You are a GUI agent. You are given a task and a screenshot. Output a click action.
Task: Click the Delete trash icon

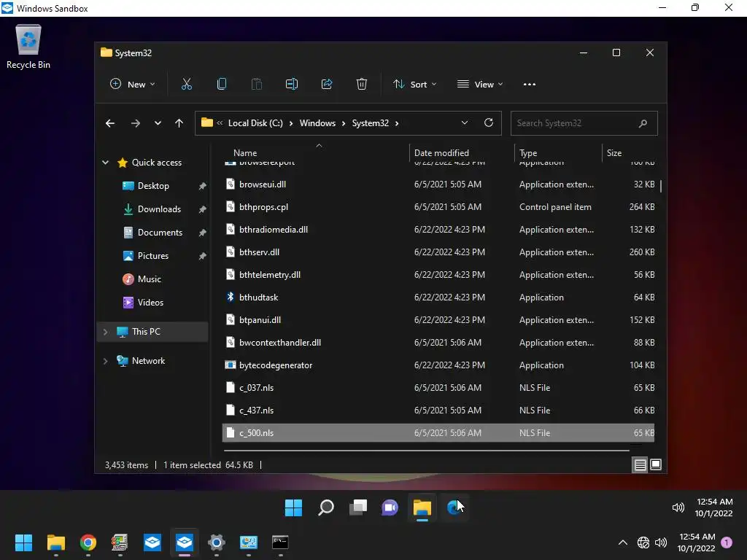362,85
